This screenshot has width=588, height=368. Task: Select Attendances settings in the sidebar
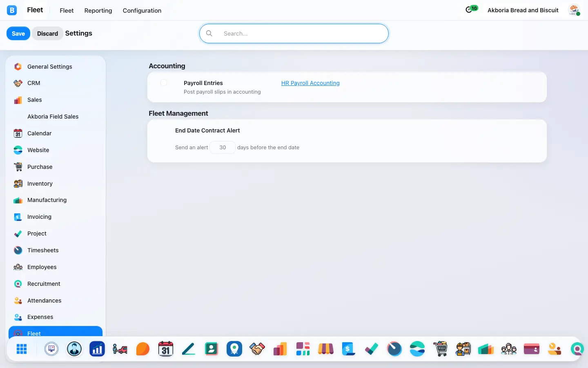click(56, 301)
